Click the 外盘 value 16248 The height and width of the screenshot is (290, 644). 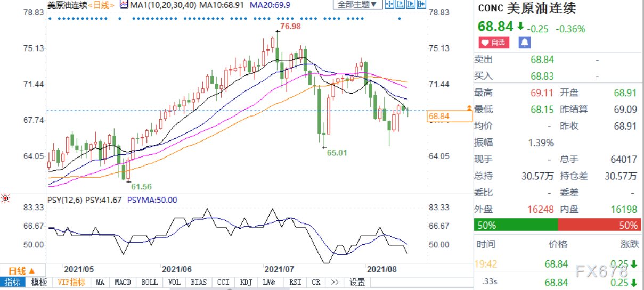[x=542, y=209]
